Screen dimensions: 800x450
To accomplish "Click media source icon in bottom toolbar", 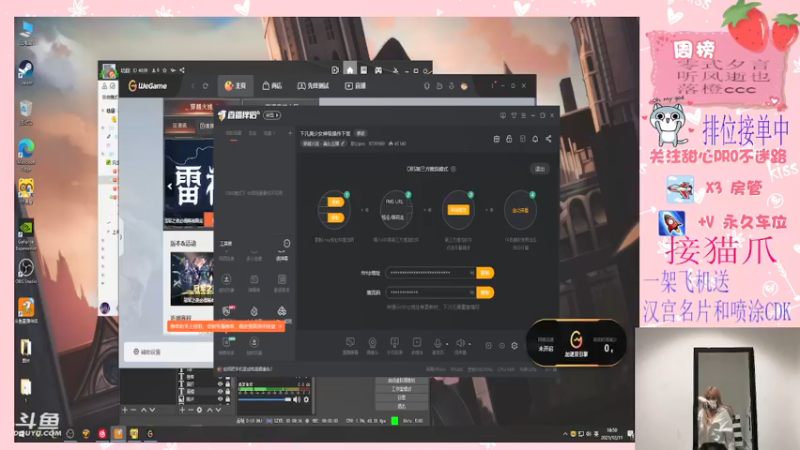I will click(417, 342).
